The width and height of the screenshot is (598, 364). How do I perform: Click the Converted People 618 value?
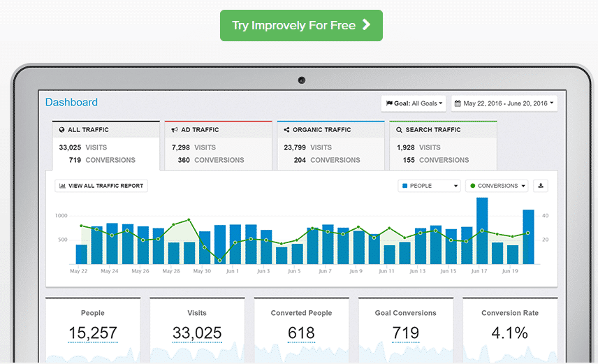(x=301, y=333)
